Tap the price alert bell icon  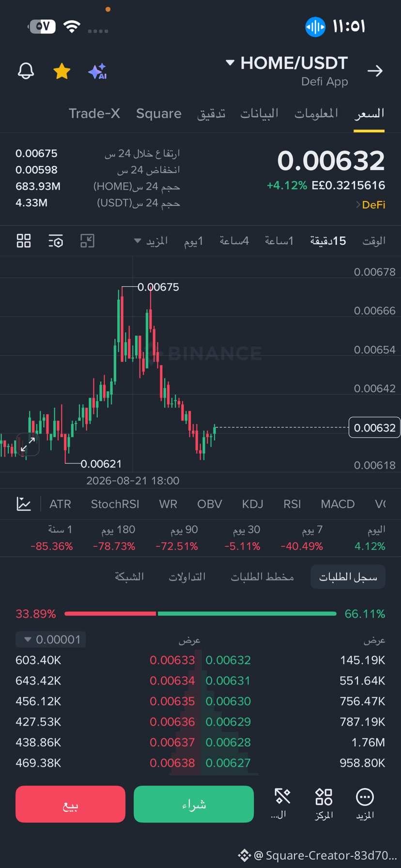pos(26,71)
